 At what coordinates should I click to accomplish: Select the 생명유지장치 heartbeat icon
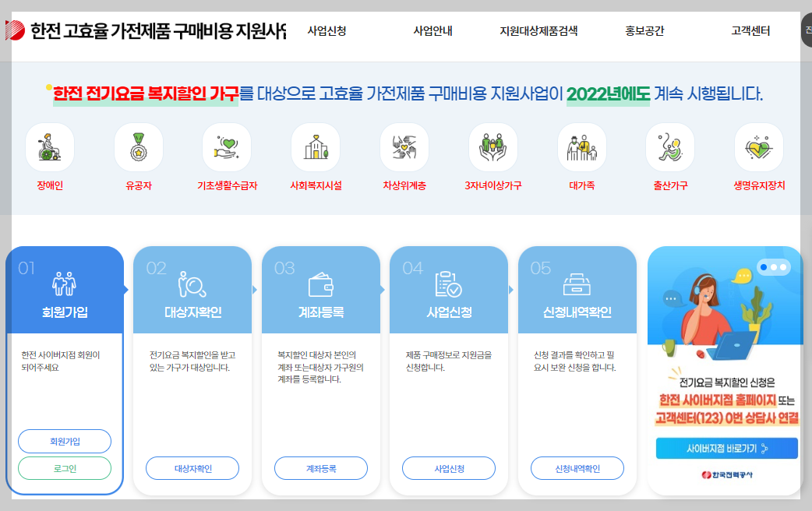coord(759,147)
